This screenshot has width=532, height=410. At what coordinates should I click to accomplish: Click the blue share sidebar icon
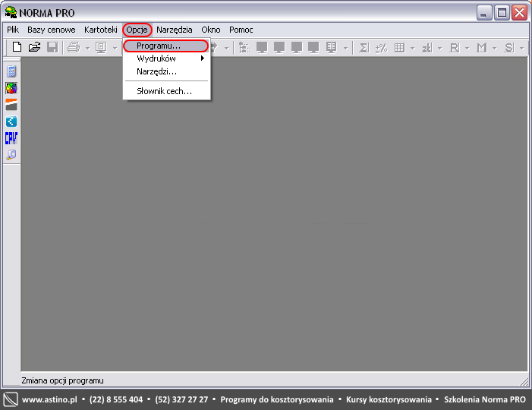click(11, 121)
